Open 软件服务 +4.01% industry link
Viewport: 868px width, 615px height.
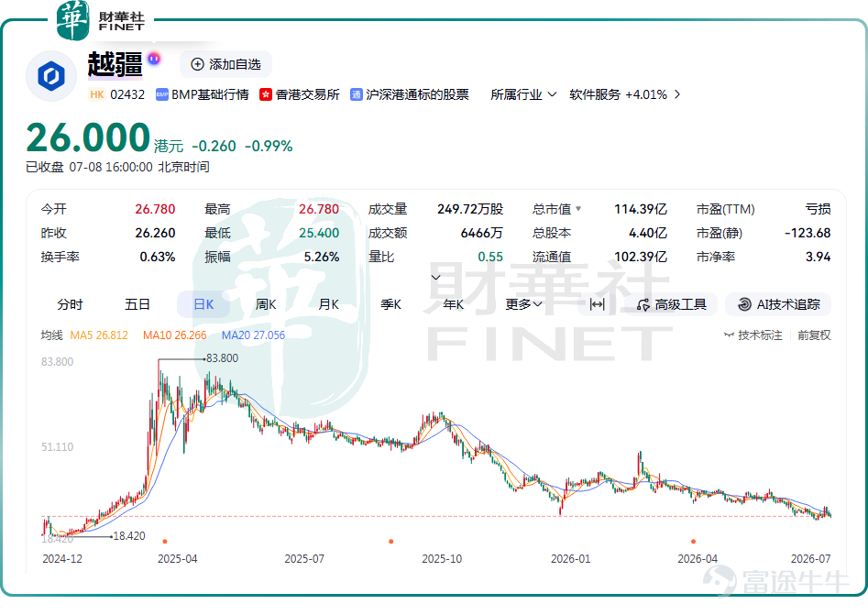click(x=618, y=94)
